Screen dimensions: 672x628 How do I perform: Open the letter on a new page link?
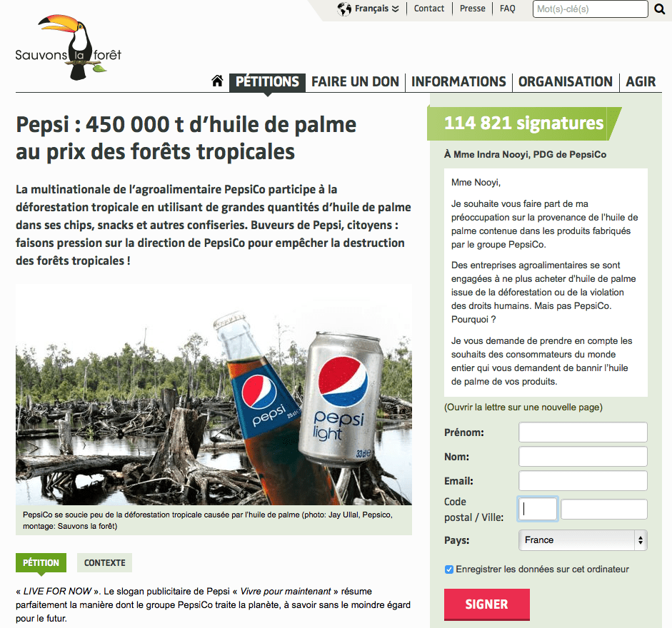pos(523,407)
